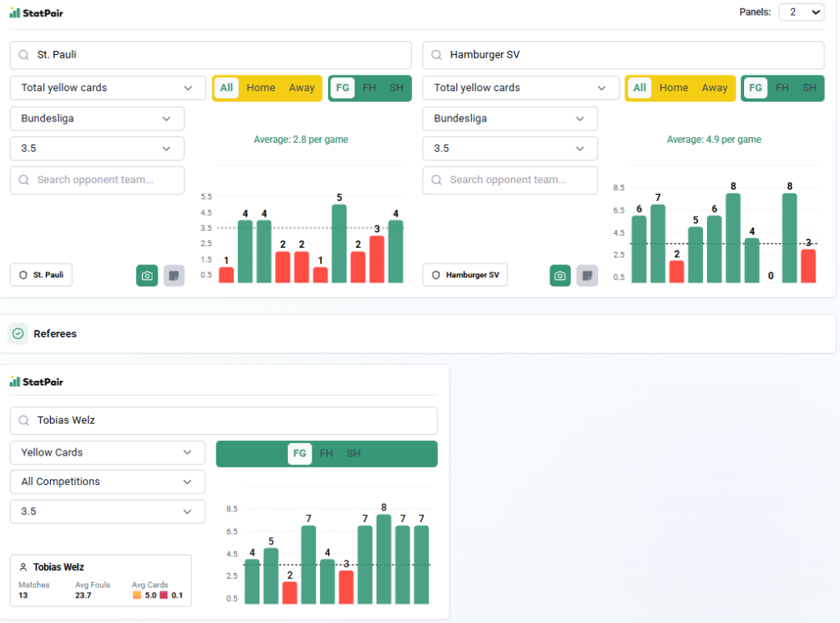Click the StatPair logo at top left
This screenshot has width=840, height=623.
(x=36, y=12)
